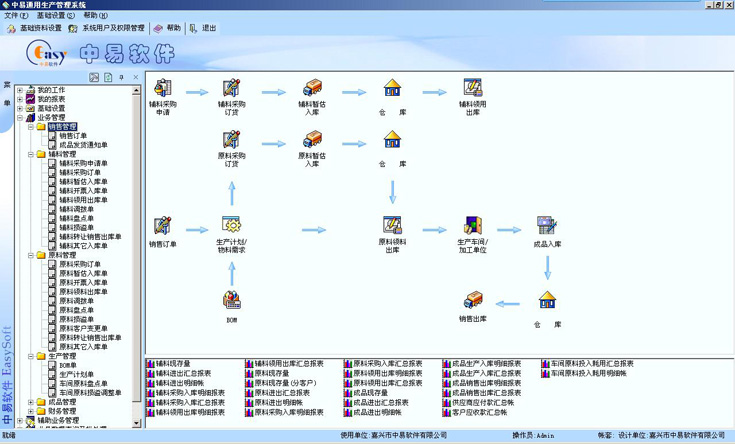Screen dimensions: 735x444
Task: Open the 辅料领用出库 workflow icon
Action: 472,88
